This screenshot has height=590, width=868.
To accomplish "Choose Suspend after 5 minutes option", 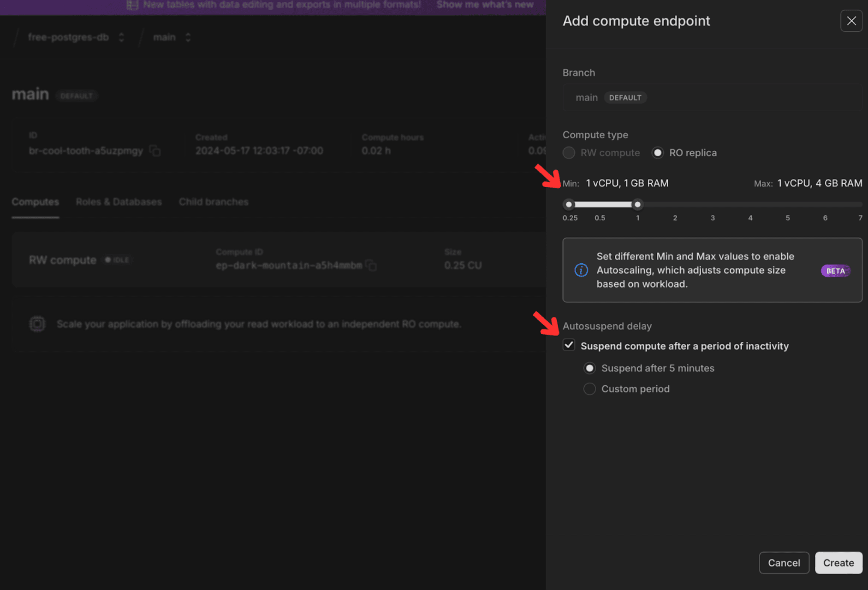I will click(589, 368).
